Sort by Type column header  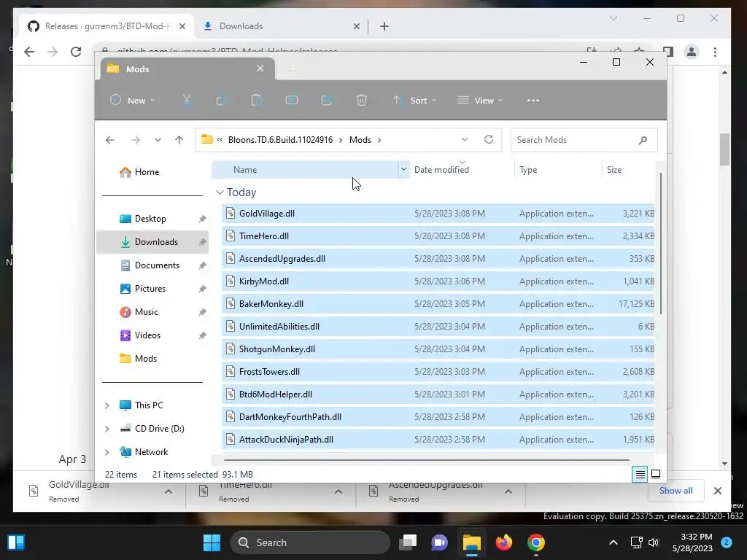coord(528,169)
